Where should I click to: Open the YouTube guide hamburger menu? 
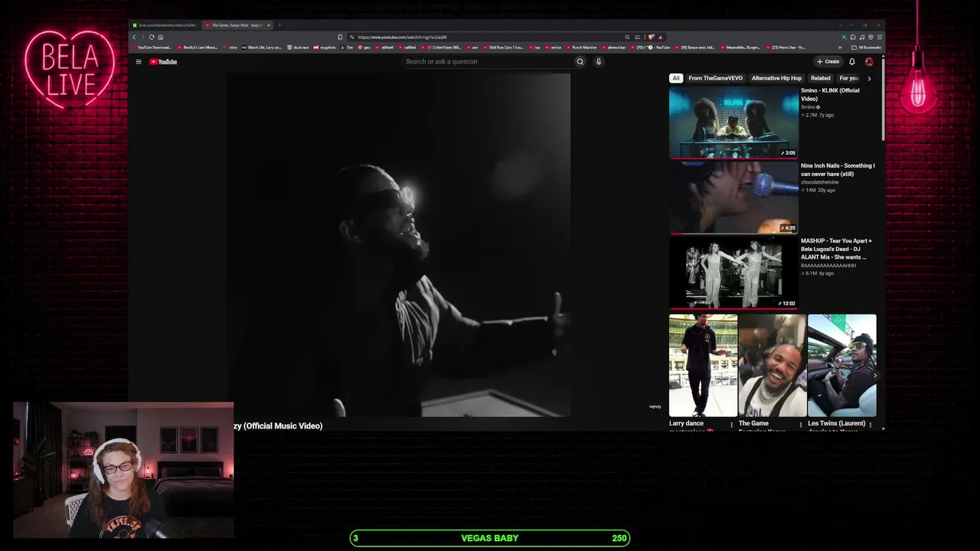point(139,62)
